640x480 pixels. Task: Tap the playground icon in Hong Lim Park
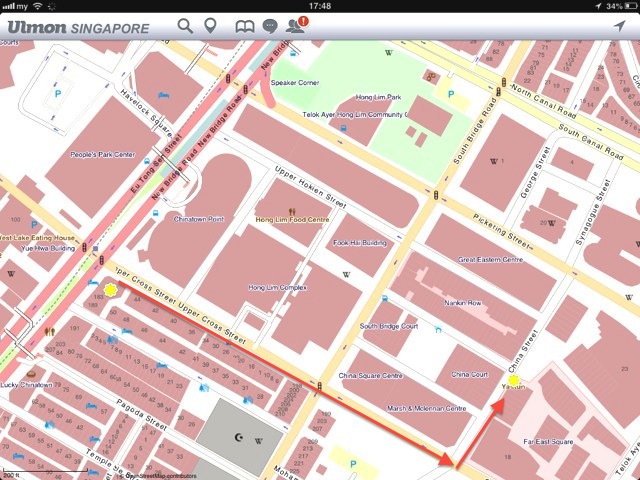pos(431,76)
